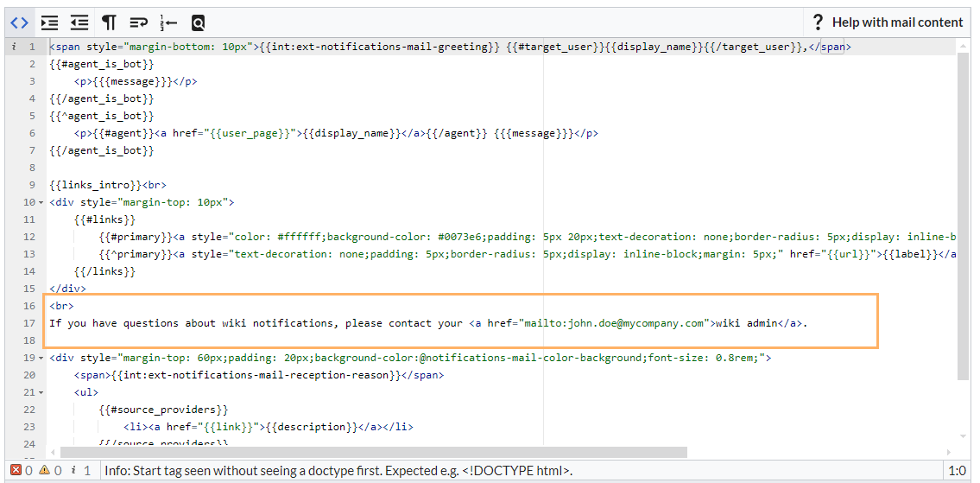This screenshot has width=980, height=483.
Task: Click the scroll down arrow of vertical scrollbar
Action: [963, 436]
